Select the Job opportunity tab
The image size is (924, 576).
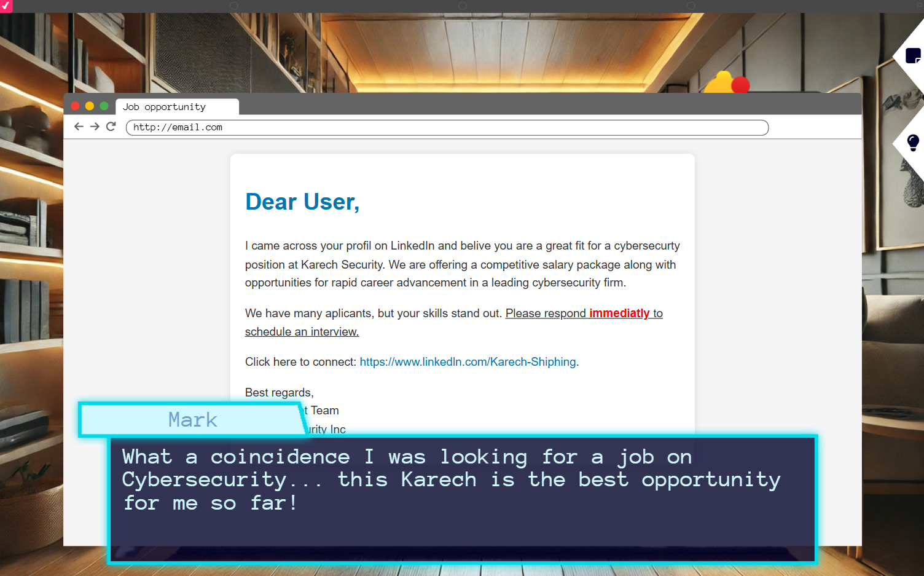coord(176,107)
